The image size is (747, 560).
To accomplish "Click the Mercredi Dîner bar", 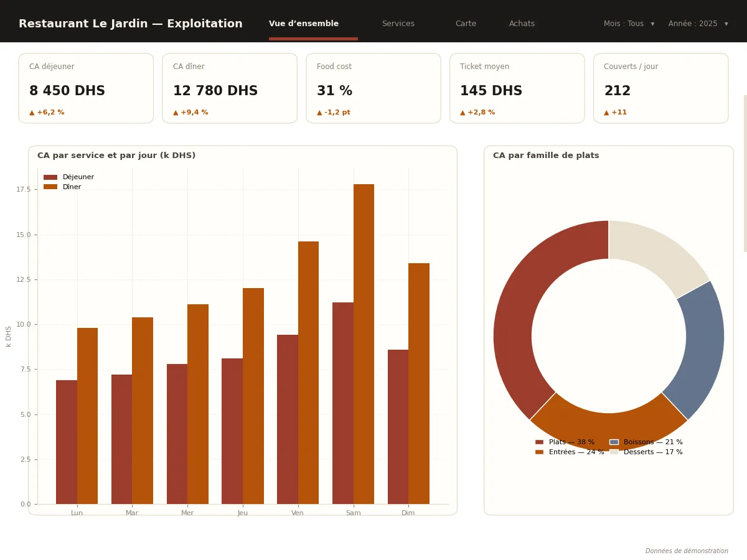I will coord(198,404).
